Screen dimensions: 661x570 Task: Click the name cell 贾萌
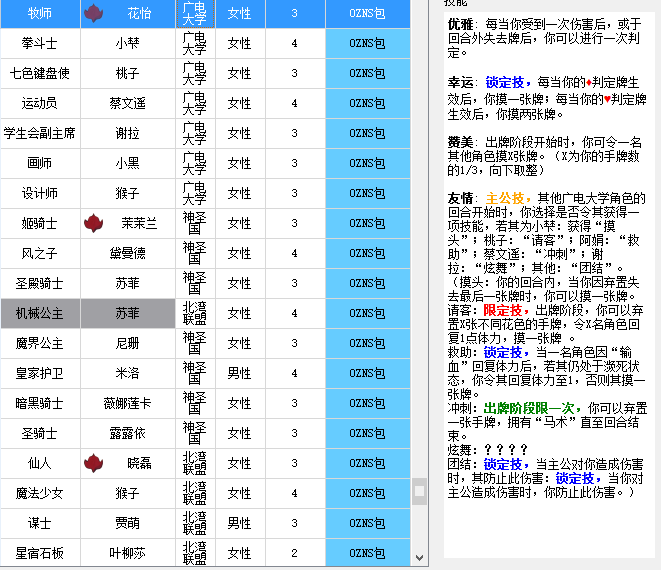pyautogui.click(x=128, y=523)
